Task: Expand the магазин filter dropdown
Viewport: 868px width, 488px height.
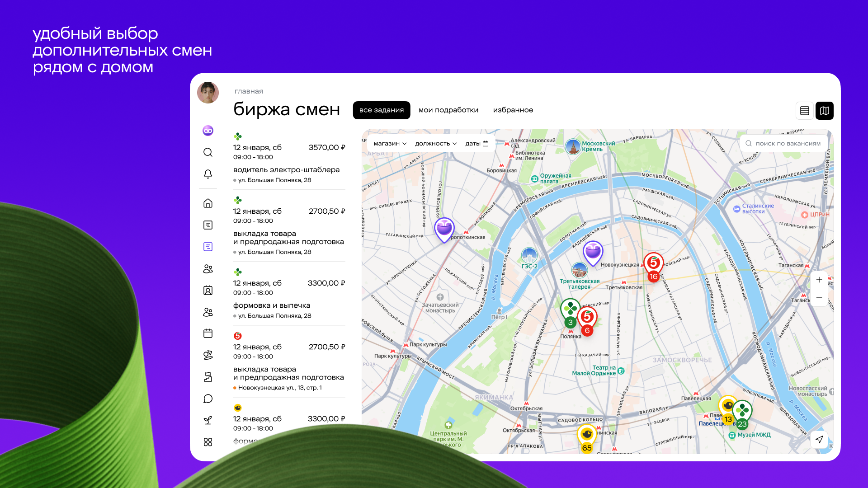Action: coord(390,144)
